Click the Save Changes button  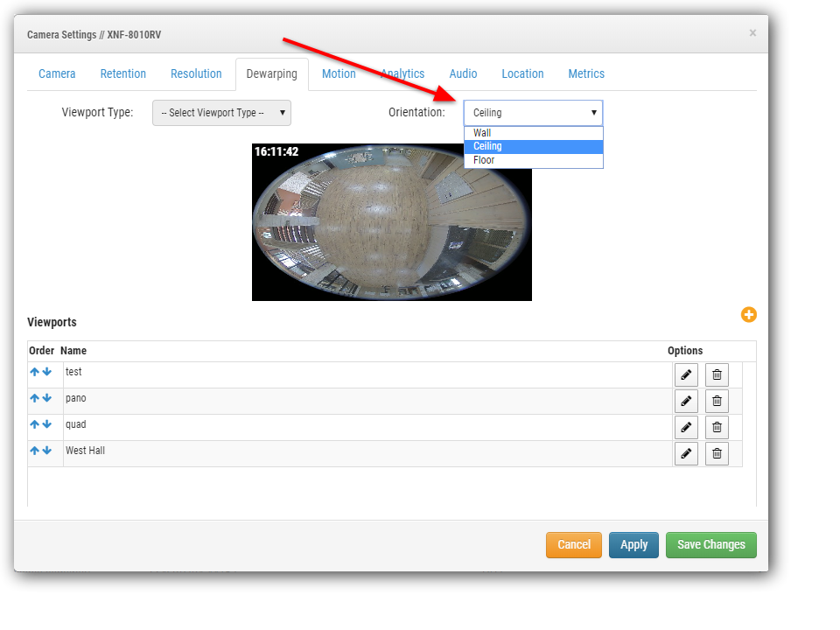click(x=710, y=545)
